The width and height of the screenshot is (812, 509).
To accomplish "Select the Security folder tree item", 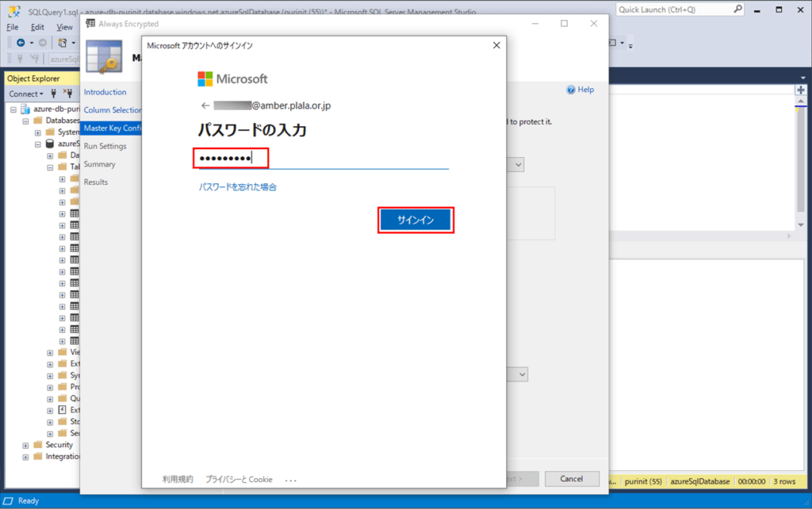I will pyautogui.click(x=59, y=445).
